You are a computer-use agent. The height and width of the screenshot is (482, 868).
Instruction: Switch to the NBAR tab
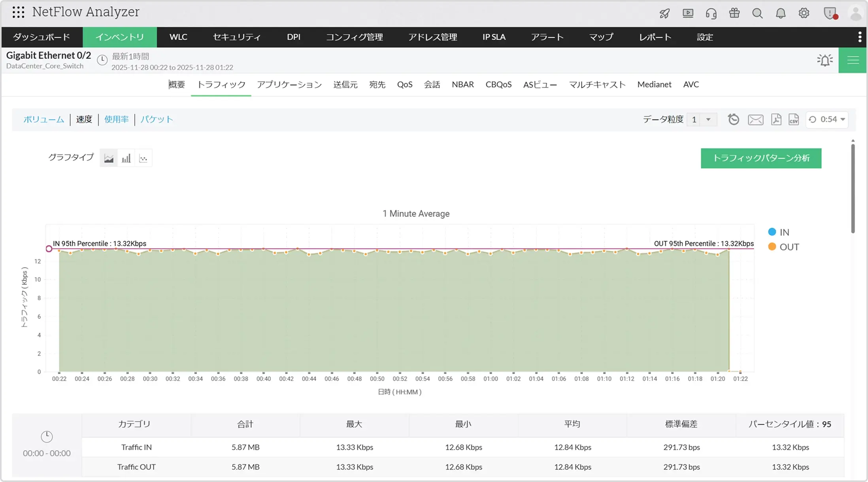click(463, 85)
